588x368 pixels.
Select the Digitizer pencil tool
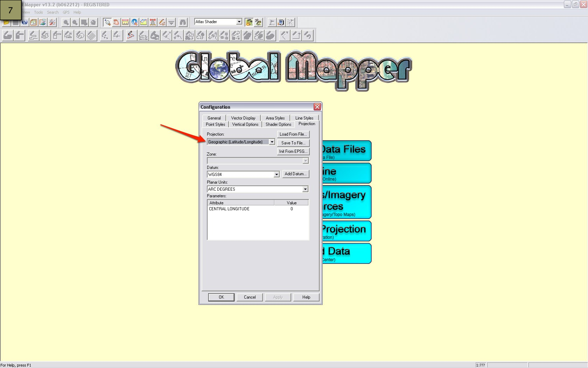pyautogui.click(x=162, y=22)
